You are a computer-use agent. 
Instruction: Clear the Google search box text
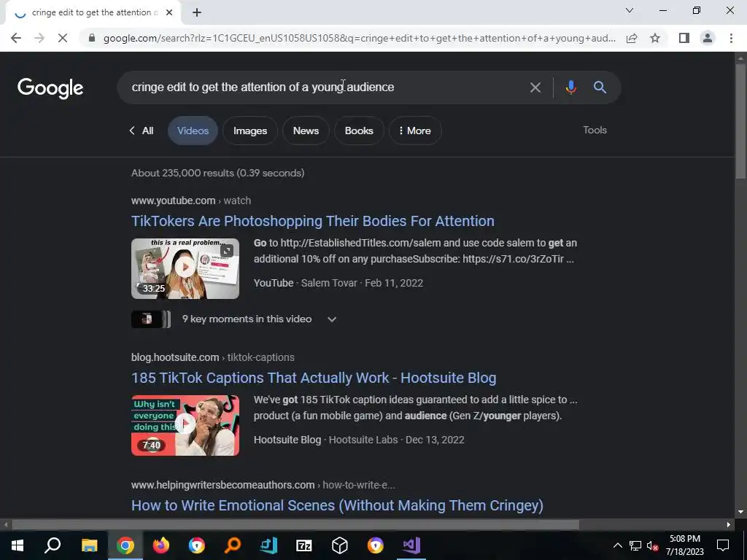(x=535, y=87)
